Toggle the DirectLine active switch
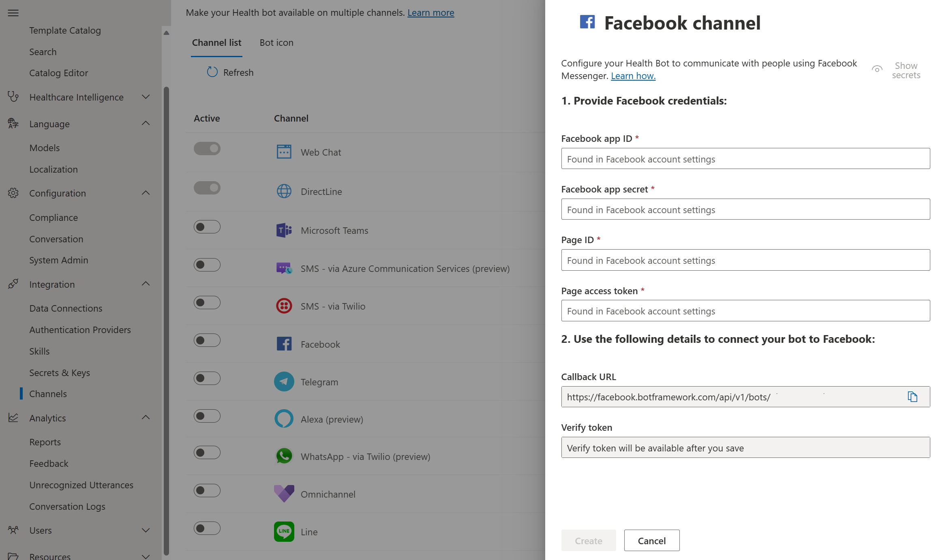Viewport: 938px width, 560px height. click(207, 188)
